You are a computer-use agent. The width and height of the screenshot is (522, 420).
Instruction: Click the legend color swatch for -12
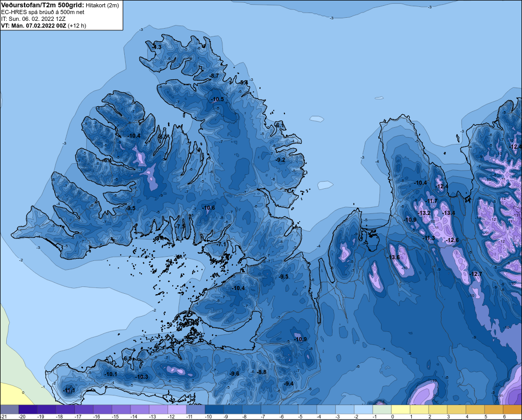click(177, 409)
